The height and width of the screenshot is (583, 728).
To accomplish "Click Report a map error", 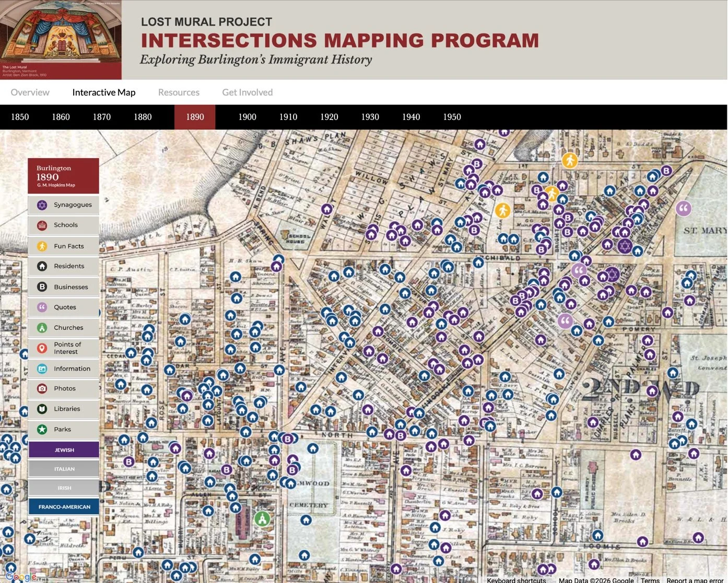I will pos(695,580).
